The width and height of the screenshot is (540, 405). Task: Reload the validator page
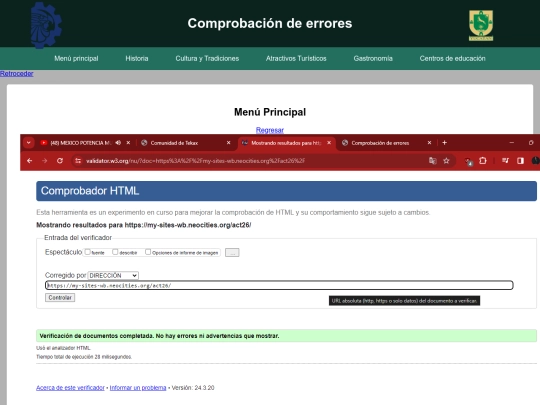tap(60, 161)
